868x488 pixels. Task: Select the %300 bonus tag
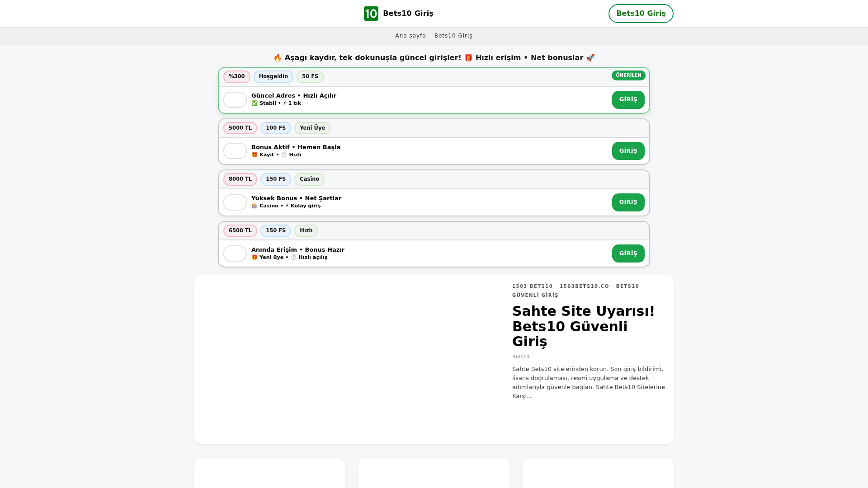236,77
